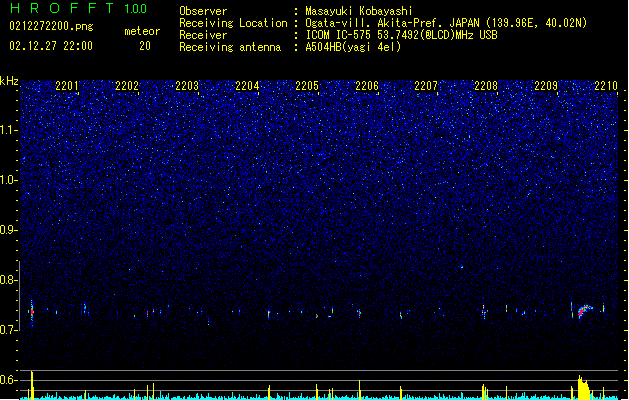Click the 0.9 kHz axis label
The width and height of the screenshot is (629, 400).
tap(8, 230)
